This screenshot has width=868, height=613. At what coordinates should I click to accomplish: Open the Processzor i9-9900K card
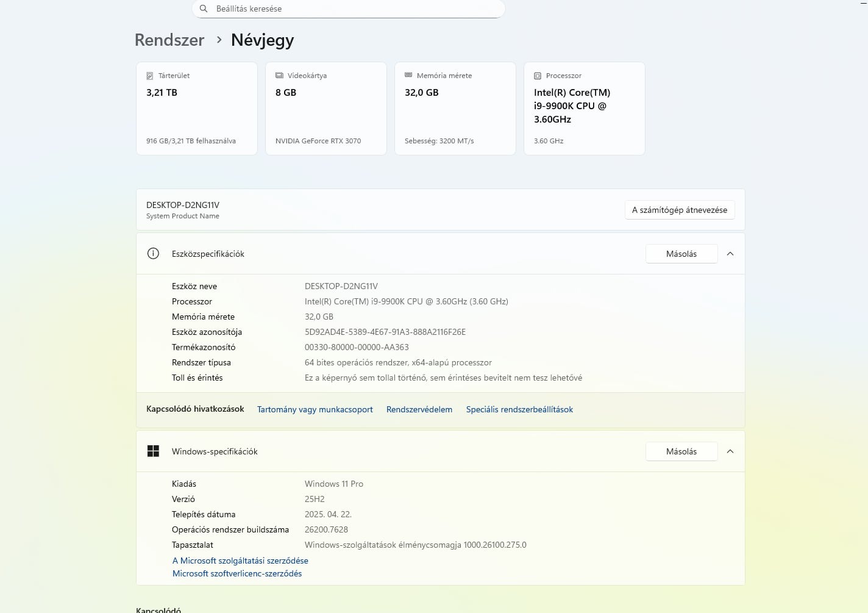[x=585, y=109]
